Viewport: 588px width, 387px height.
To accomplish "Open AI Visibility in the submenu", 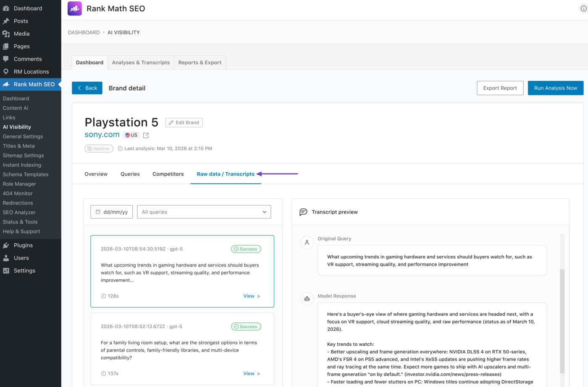I will coord(17,127).
